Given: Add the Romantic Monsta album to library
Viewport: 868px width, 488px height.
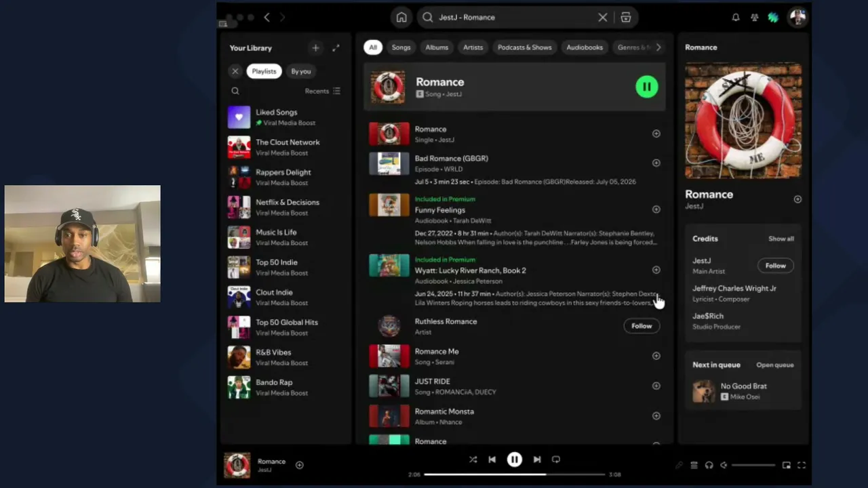Looking at the screenshot, I should pyautogui.click(x=656, y=415).
